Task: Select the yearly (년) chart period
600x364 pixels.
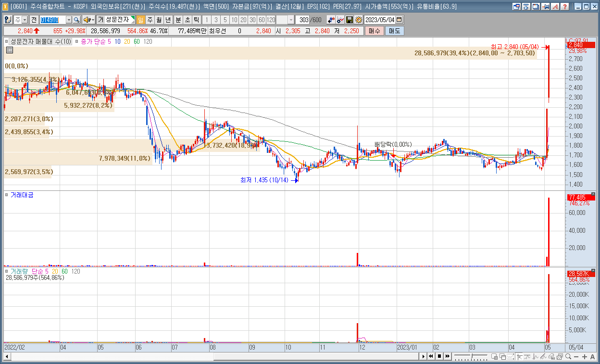Action: (168, 20)
